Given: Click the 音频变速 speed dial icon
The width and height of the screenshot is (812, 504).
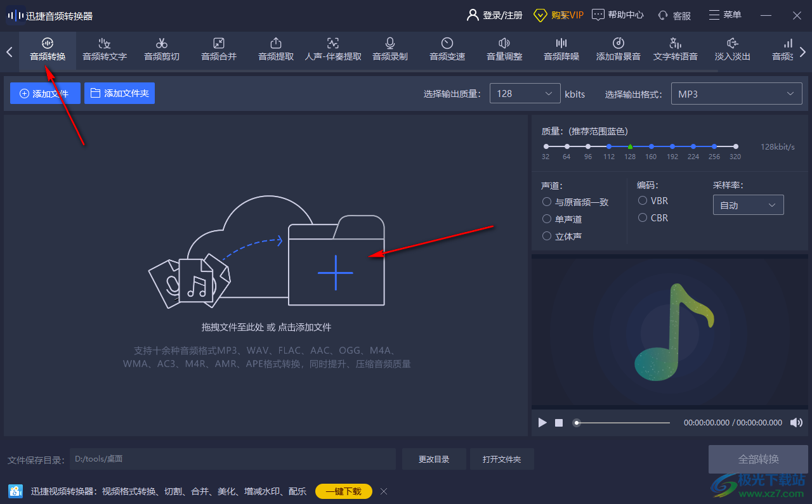Looking at the screenshot, I should [x=447, y=43].
